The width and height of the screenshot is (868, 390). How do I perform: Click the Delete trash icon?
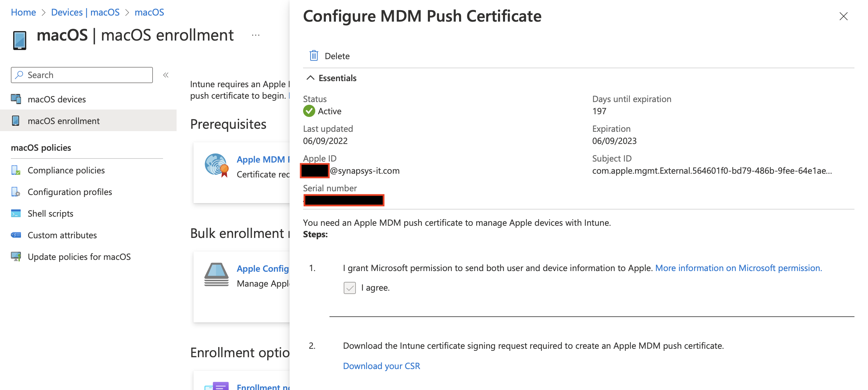tap(313, 55)
